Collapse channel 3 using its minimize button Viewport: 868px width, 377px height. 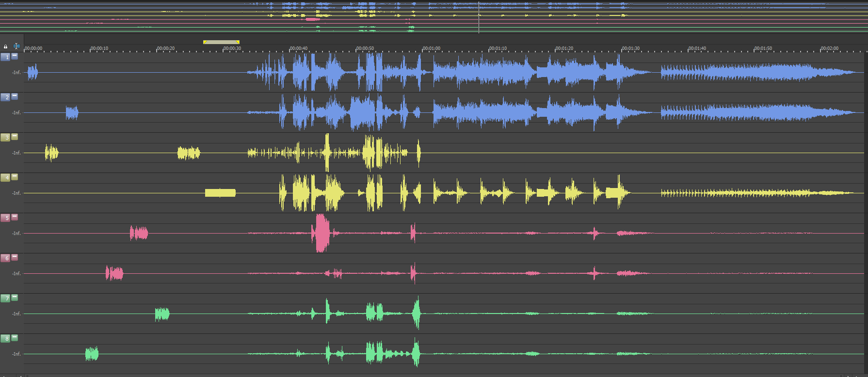(x=15, y=137)
